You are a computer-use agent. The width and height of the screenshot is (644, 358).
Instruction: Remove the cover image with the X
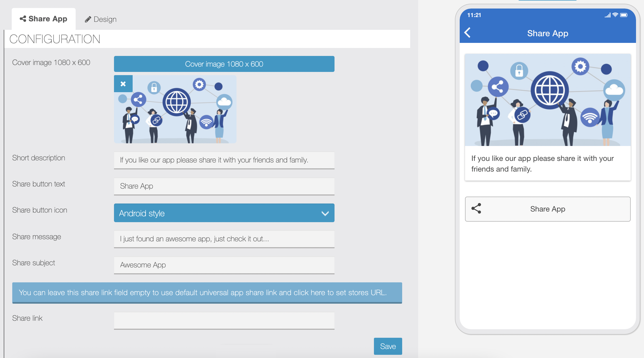(x=123, y=84)
